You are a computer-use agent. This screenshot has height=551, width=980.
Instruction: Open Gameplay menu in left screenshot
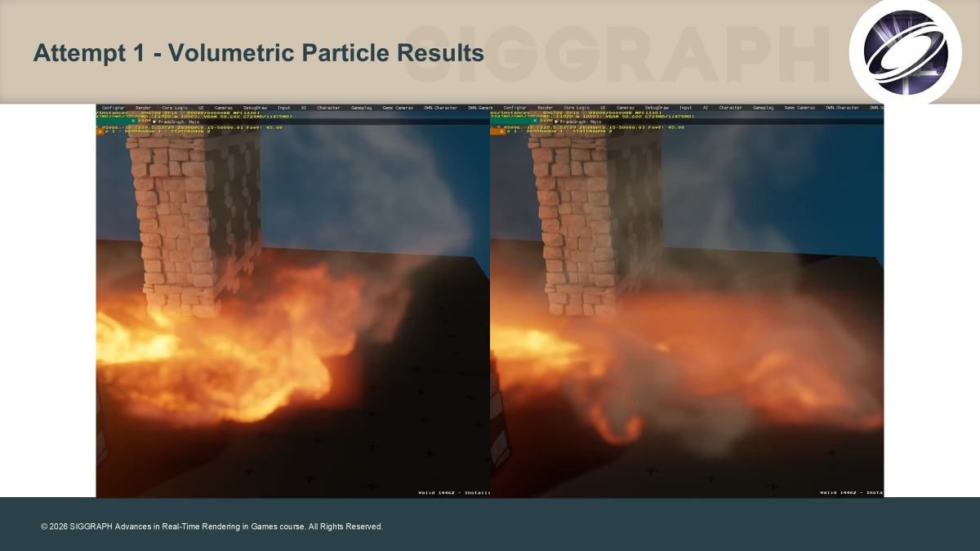click(362, 108)
